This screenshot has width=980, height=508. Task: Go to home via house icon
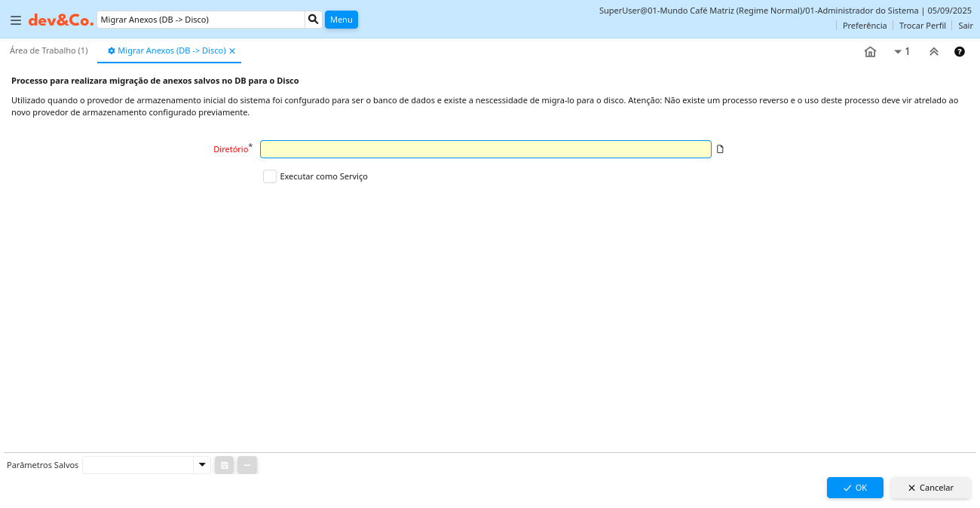click(x=870, y=52)
